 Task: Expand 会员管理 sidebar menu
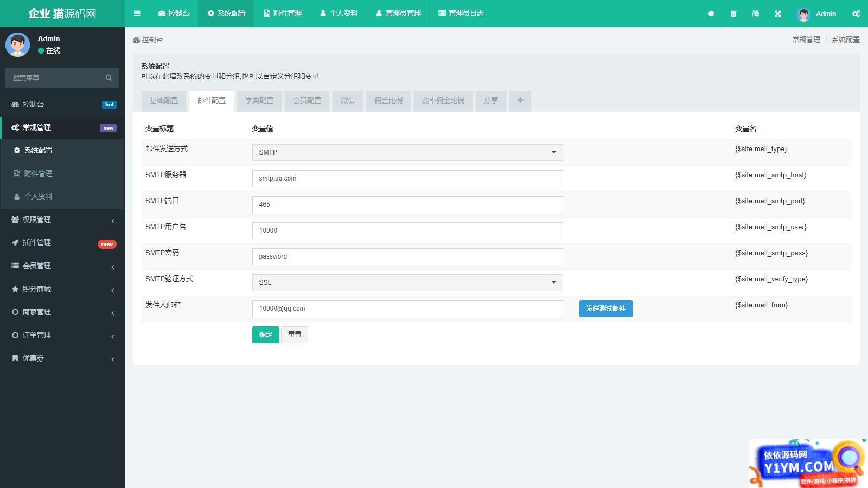coord(62,266)
